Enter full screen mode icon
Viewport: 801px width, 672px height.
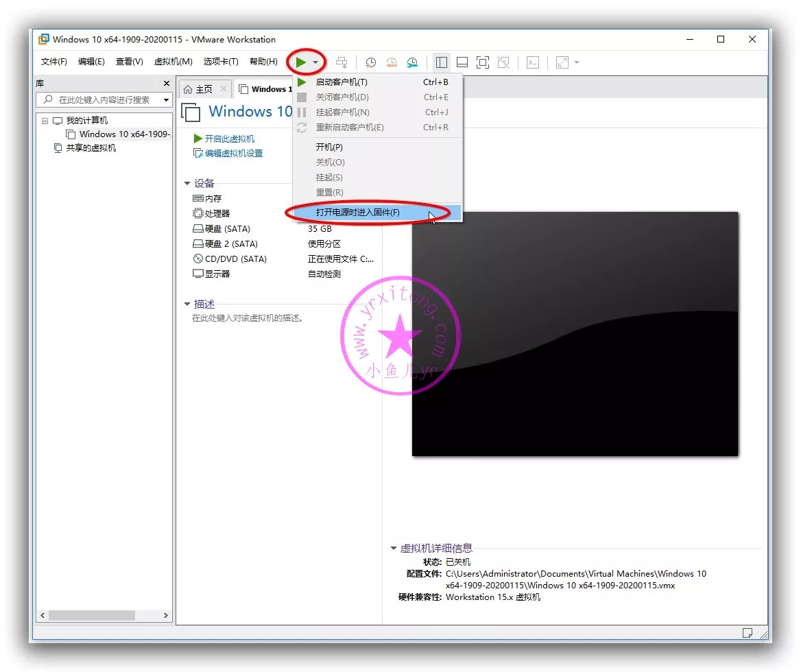pos(483,62)
